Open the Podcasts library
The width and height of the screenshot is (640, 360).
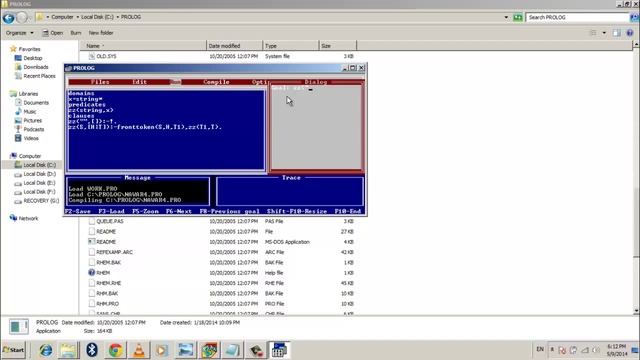pyautogui.click(x=33, y=129)
